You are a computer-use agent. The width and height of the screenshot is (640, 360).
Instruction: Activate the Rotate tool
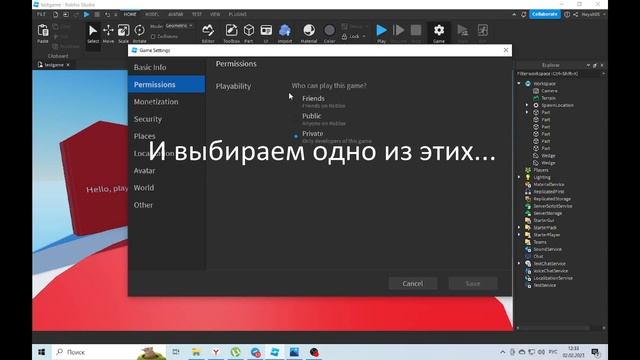pyautogui.click(x=139, y=33)
